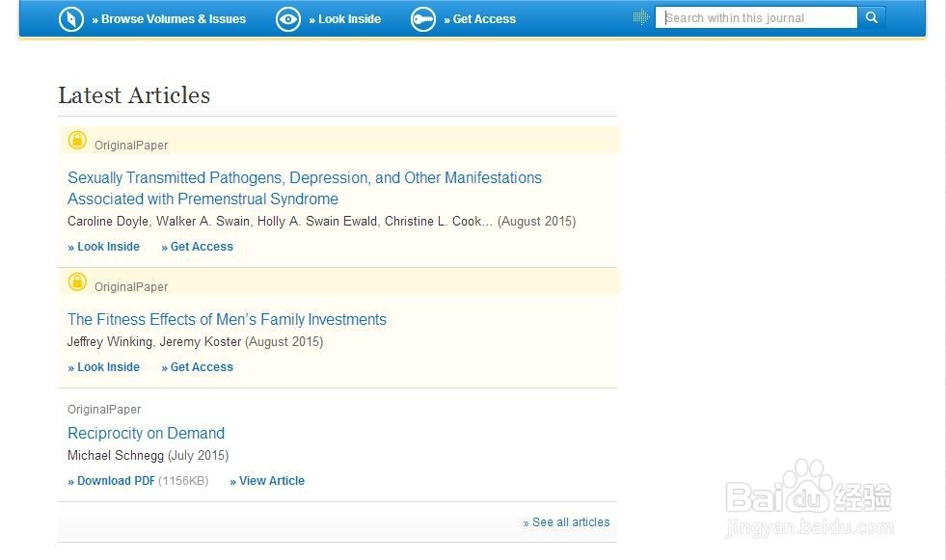The image size is (946, 560).
Task: Click Get Access under the Premenstrual Syndrome article
Action: (x=198, y=247)
